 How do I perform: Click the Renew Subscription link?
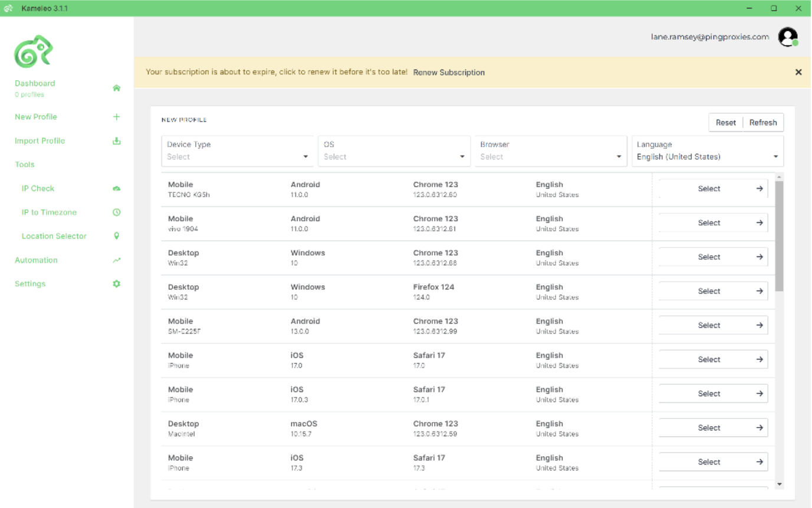(x=449, y=72)
